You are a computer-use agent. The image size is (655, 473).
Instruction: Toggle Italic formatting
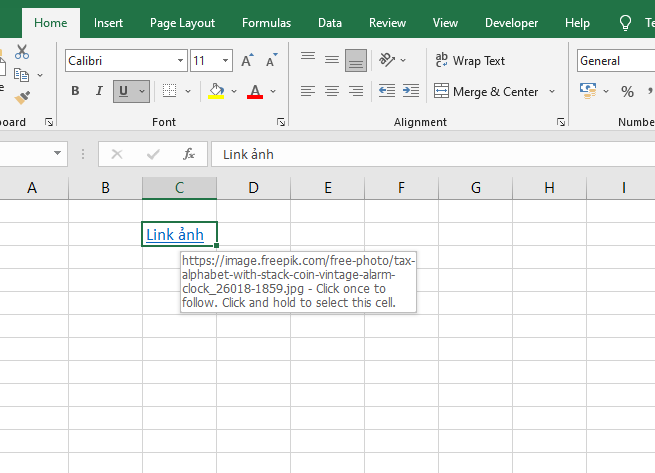click(x=98, y=91)
